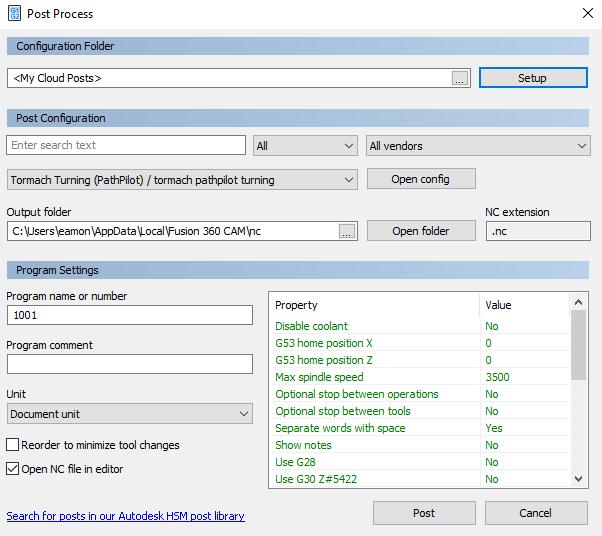The height and width of the screenshot is (536, 602).
Task: Open the Document unit dropdown
Action: coord(130,414)
